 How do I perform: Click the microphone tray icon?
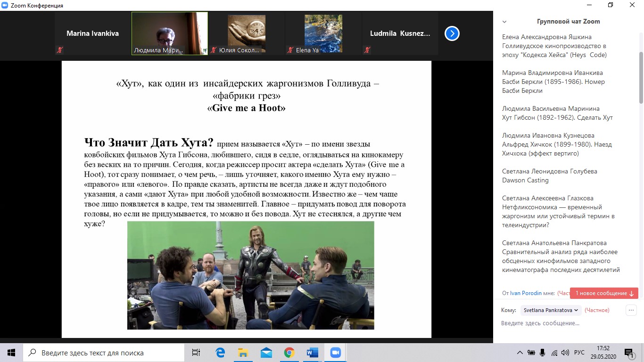[543, 353]
